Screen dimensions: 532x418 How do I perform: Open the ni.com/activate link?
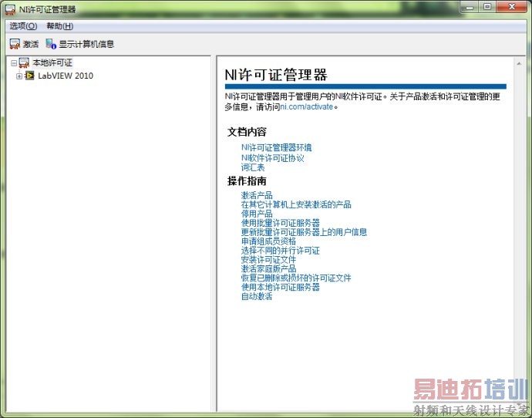point(306,107)
